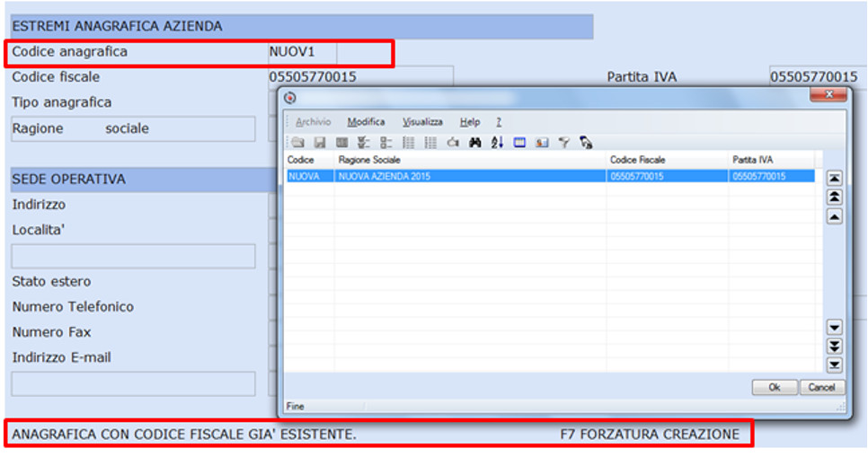Click the save floppy disk icon
The width and height of the screenshot is (868, 457).
point(320,143)
